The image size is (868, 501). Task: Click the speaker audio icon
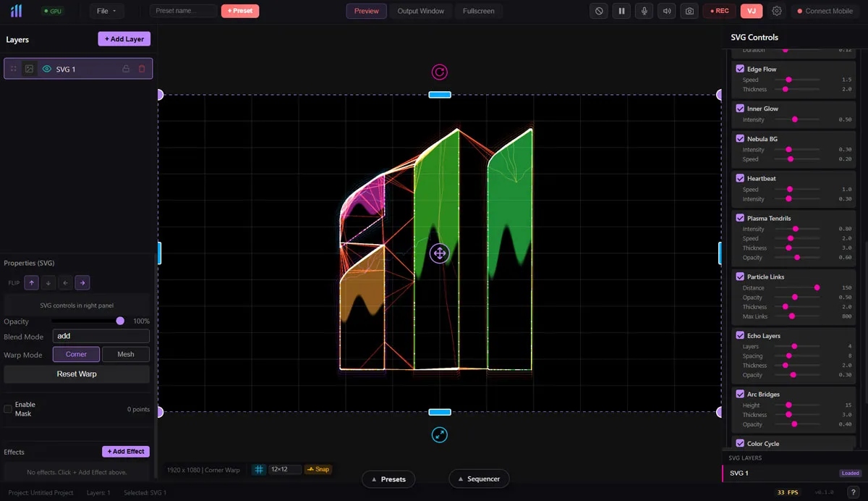(666, 11)
